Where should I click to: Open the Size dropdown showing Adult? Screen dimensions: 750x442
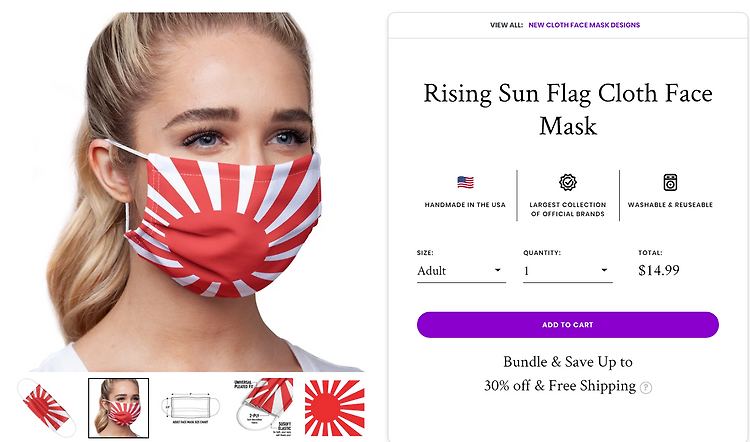click(461, 271)
